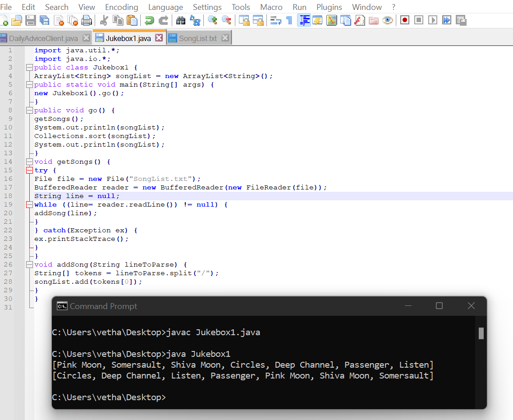Collapse the try block fold
The image size is (513, 420).
[x=29, y=170]
